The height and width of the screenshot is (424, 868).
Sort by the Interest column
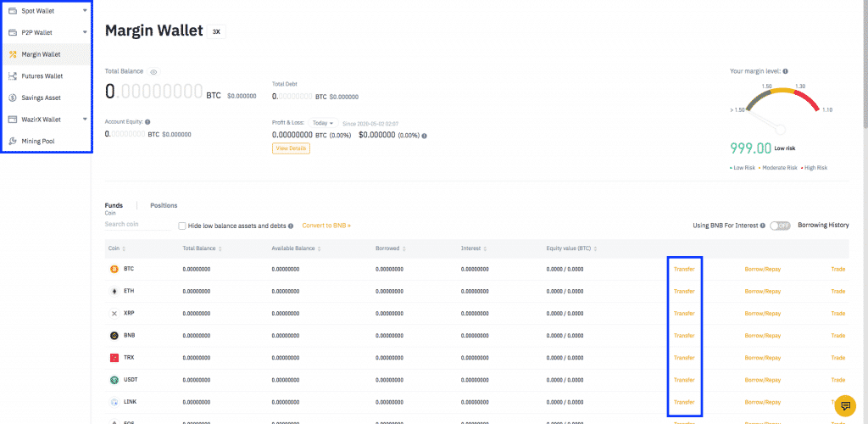pyautogui.click(x=475, y=248)
